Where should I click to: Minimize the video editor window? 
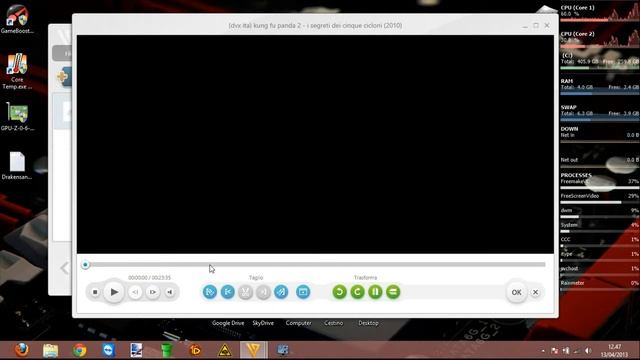point(525,25)
